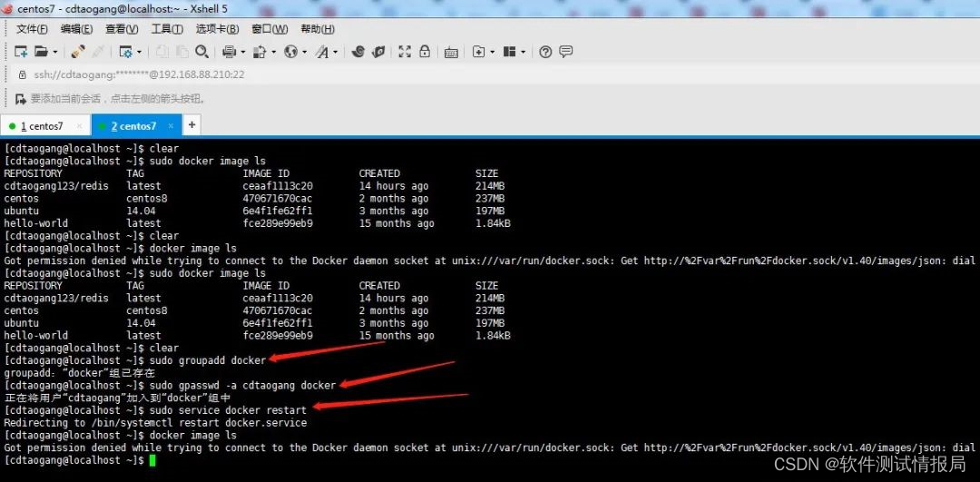Viewport: 980px width, 482px height.
Task: Open the 查看(V) menu
Action: click(x=122, y=29)
